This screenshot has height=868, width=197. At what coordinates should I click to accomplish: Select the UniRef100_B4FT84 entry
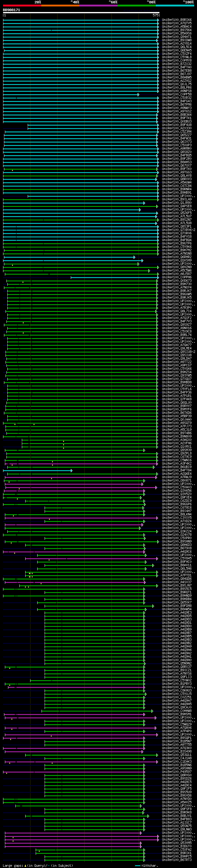coord(177,470)
